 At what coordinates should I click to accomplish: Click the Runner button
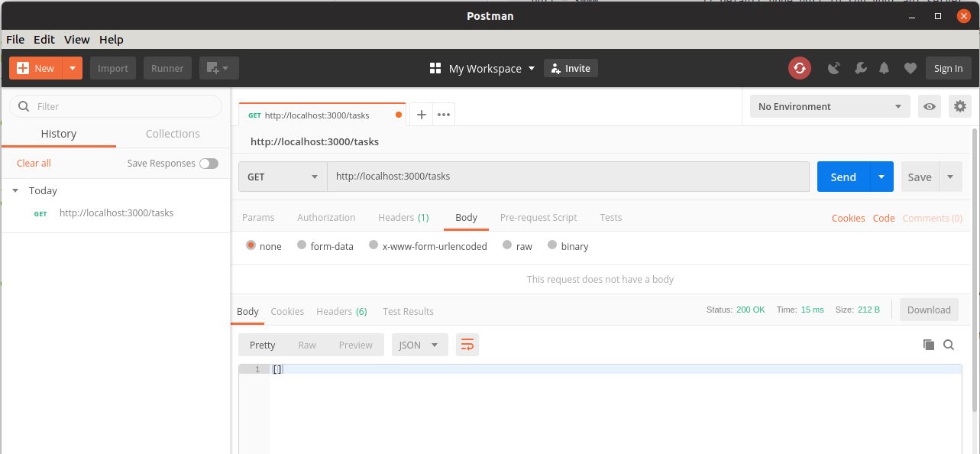167,68
